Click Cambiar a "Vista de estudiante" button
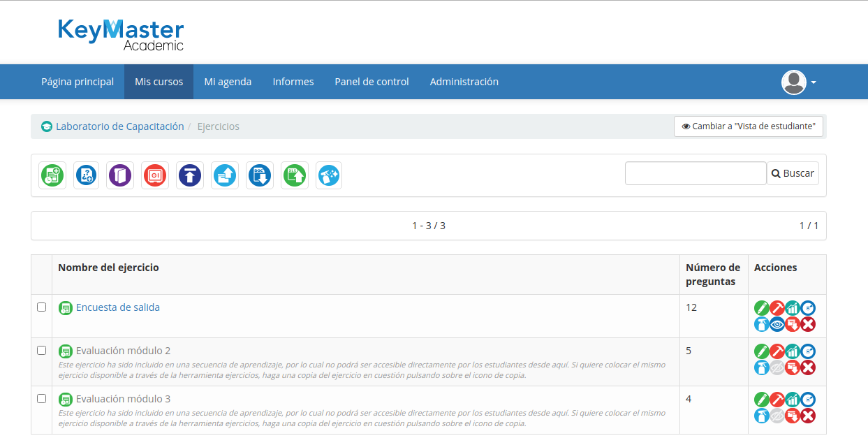This screenshot has height=445, width=868. 749,126
